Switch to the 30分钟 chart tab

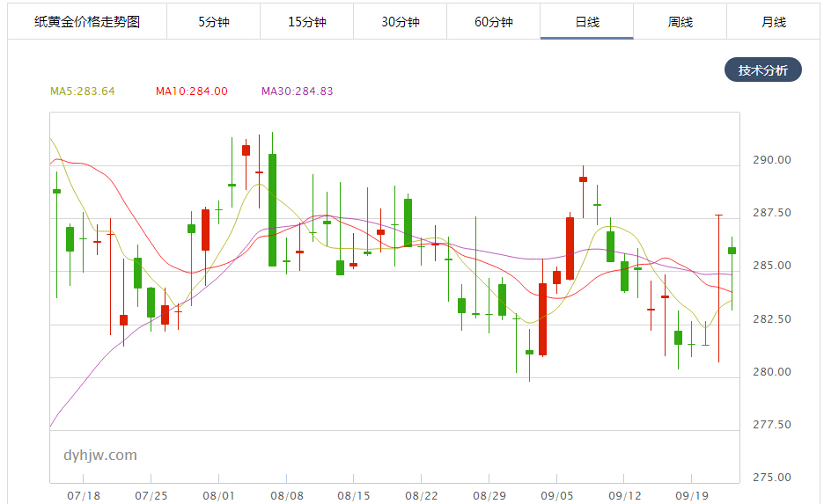(400, 21)
